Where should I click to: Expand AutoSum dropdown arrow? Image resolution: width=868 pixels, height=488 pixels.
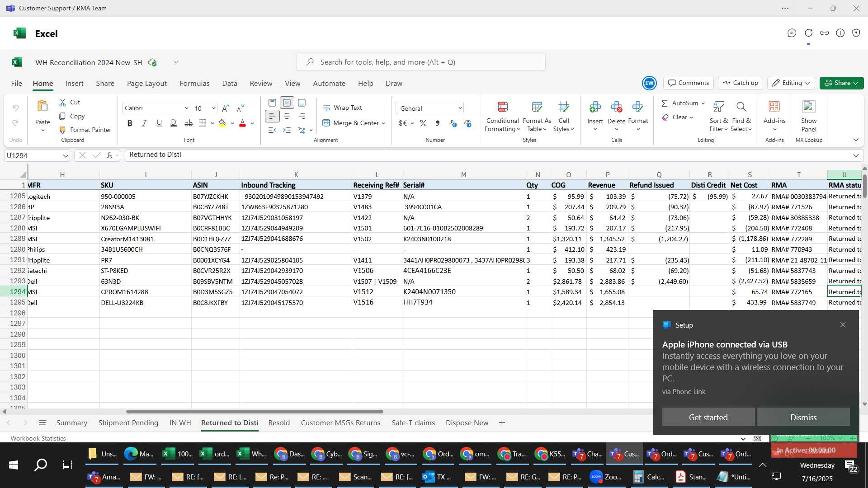click(703, 103)
